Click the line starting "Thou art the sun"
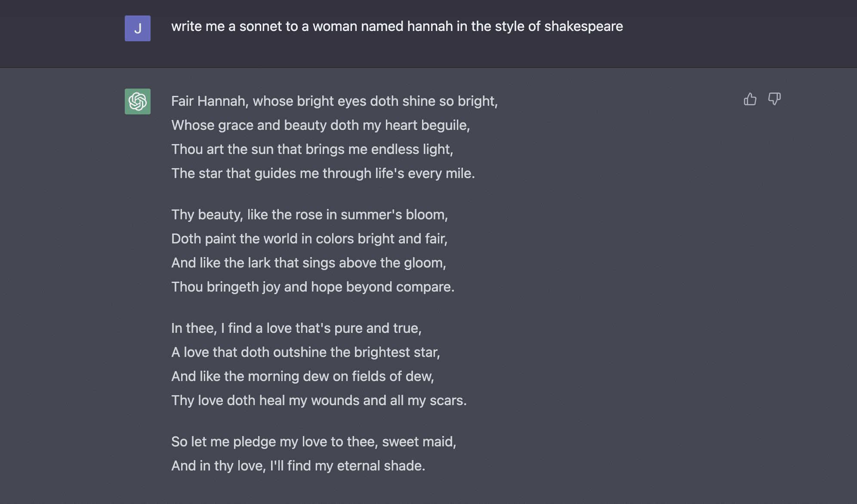Viewport: 857px width, 504px height. (x=312, y=149)
